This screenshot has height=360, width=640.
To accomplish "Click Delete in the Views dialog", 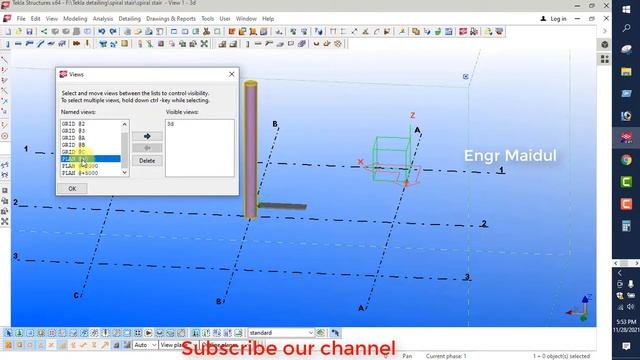I will [147, 161].
